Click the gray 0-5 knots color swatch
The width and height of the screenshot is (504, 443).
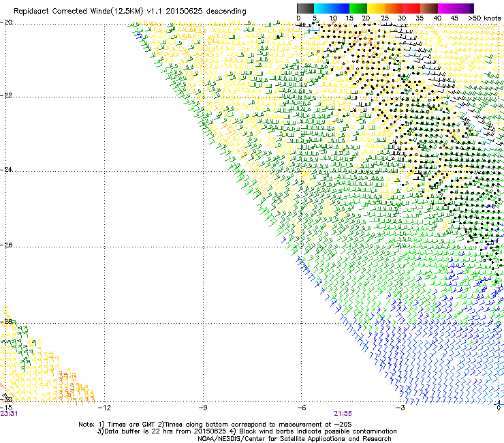[305, 8]
